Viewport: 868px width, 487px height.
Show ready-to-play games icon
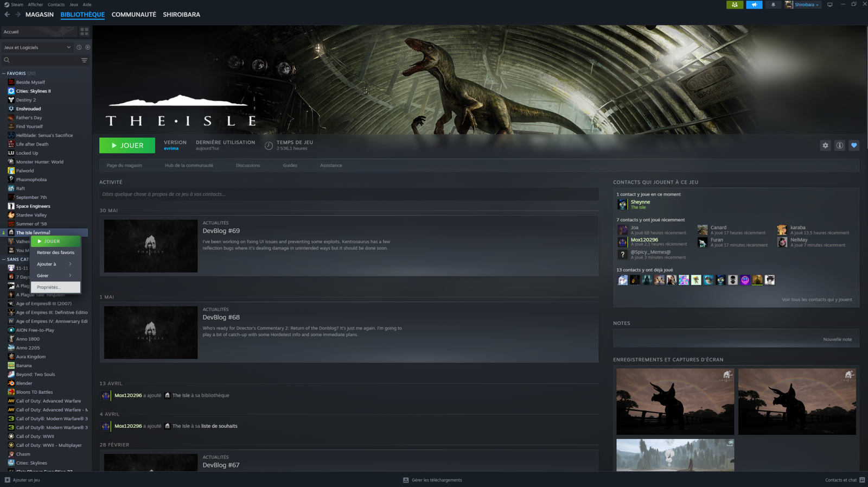coord(87,47)
